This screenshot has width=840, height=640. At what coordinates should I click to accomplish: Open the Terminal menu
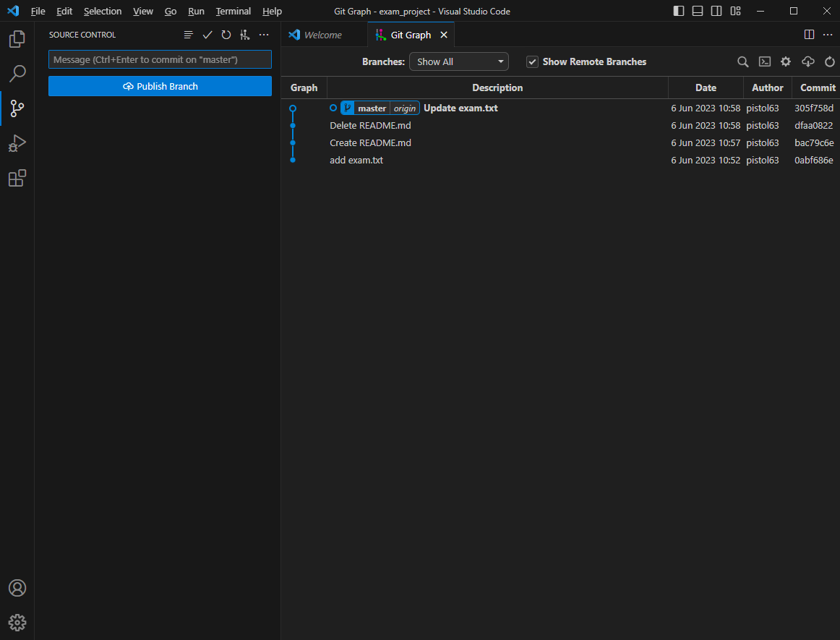[233, 12]
